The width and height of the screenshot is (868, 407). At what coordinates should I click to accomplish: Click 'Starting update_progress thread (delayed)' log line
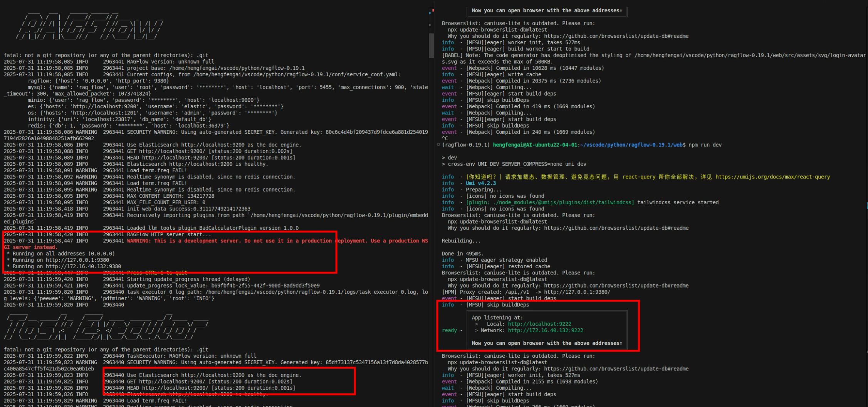127,279
